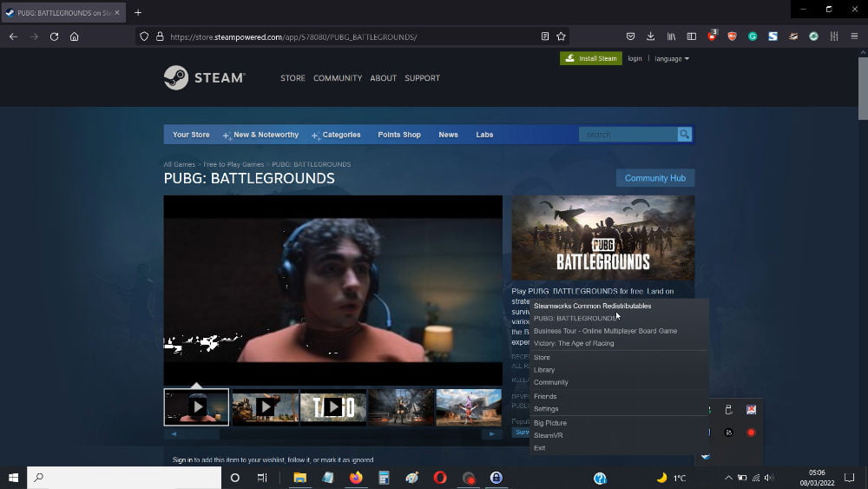Image resolution: width=868 pixels, height=489 pixels.
Task: Click the browser URL address bar
Action: [x=352, y=36]
